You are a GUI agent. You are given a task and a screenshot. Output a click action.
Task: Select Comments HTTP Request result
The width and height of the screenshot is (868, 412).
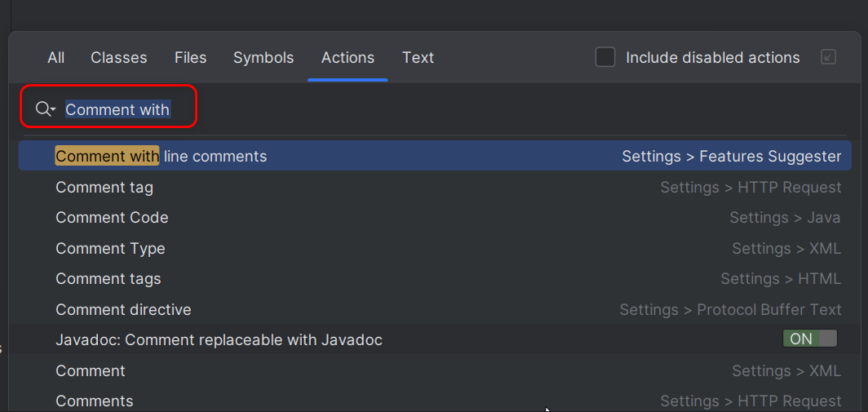pyautogui.click(x=435, y=400)
